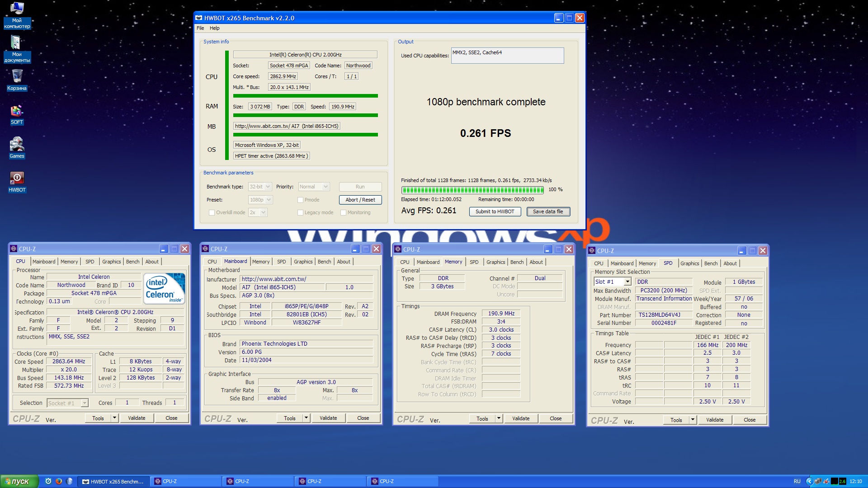Switch to SPD tab in Mainboard CPU-Z window
This screenshot has width=868, height=488.
point(281,262)
